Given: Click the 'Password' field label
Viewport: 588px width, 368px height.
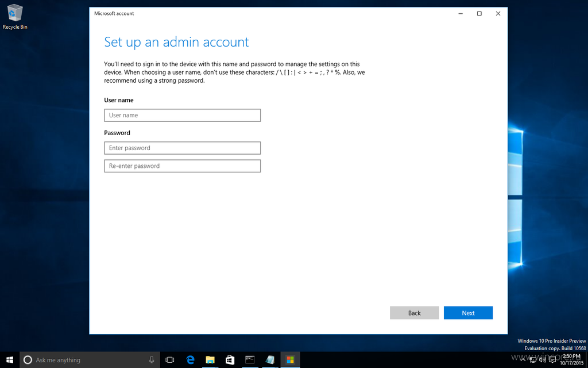Looking at the screenshot, I should 117,133.
